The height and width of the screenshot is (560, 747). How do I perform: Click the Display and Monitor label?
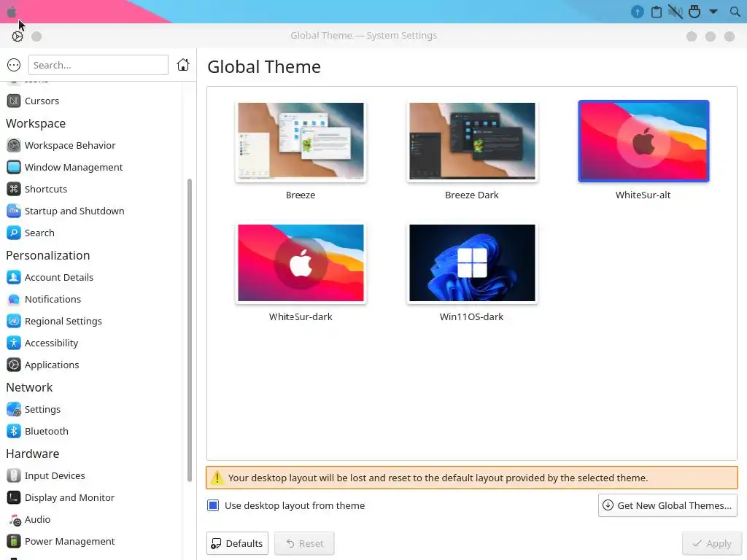pos(69,497)
